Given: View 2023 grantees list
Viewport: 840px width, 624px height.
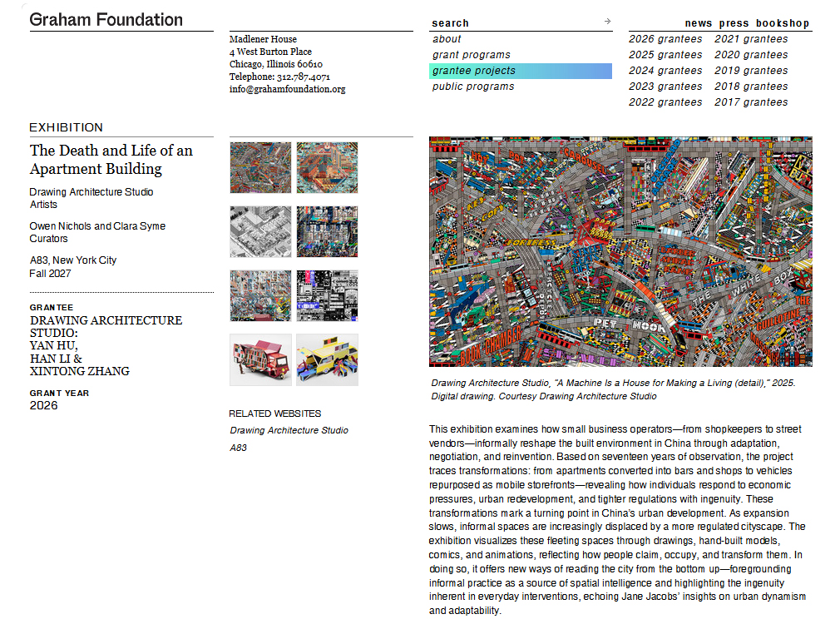Looking at the screenshot, I should 665,87.
